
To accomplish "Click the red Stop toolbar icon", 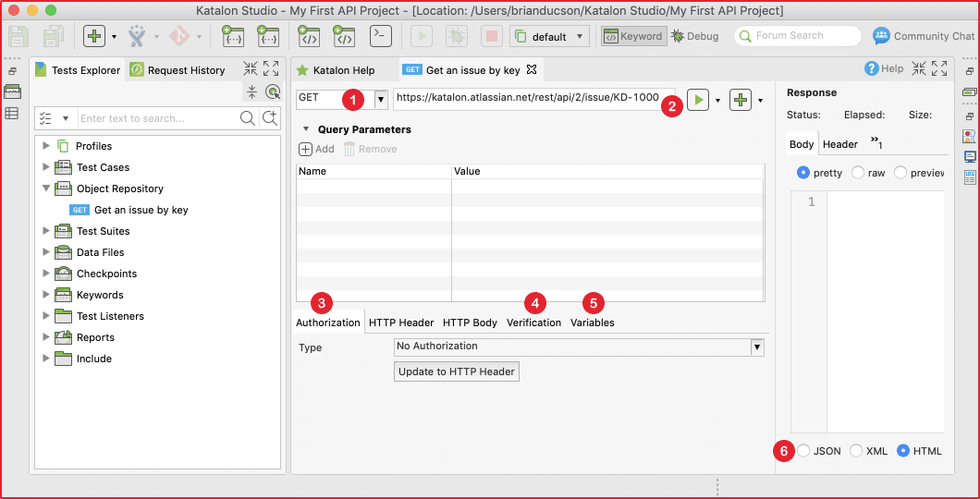I will (491, 36).
